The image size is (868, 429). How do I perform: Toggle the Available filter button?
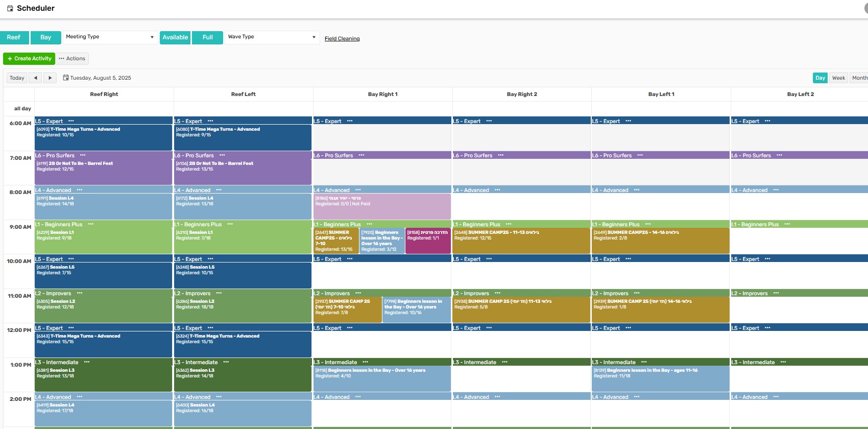[175, 37]
